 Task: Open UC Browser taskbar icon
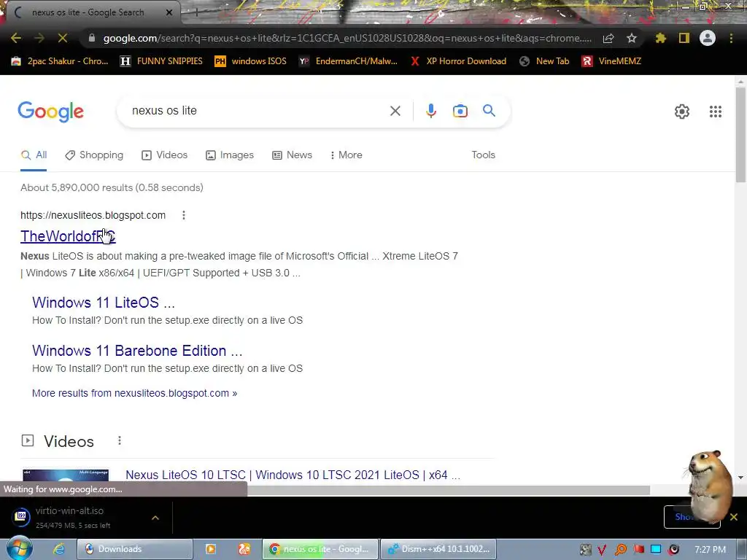[x=244, y=549]
